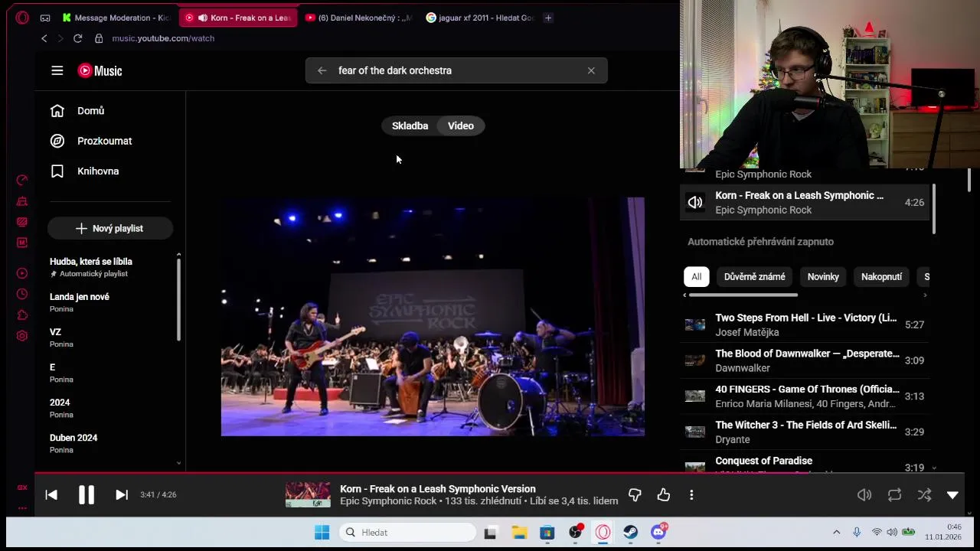The height and width of the screenshot is (551, 980).
Task: Skip to the previous track
Action: (x=51, y=494)
